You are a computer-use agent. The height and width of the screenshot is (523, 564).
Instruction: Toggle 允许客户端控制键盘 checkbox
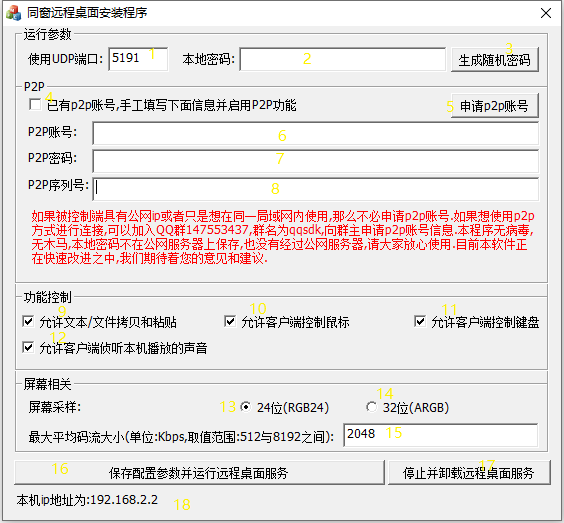click(420, 321)
